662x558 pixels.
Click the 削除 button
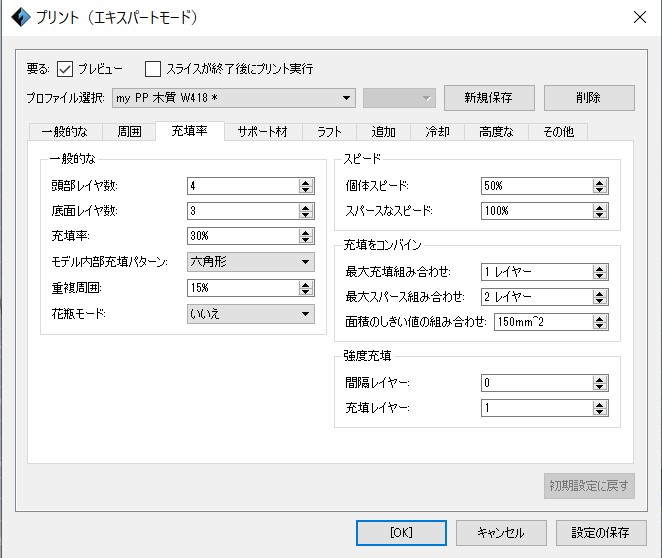point(589,98)
